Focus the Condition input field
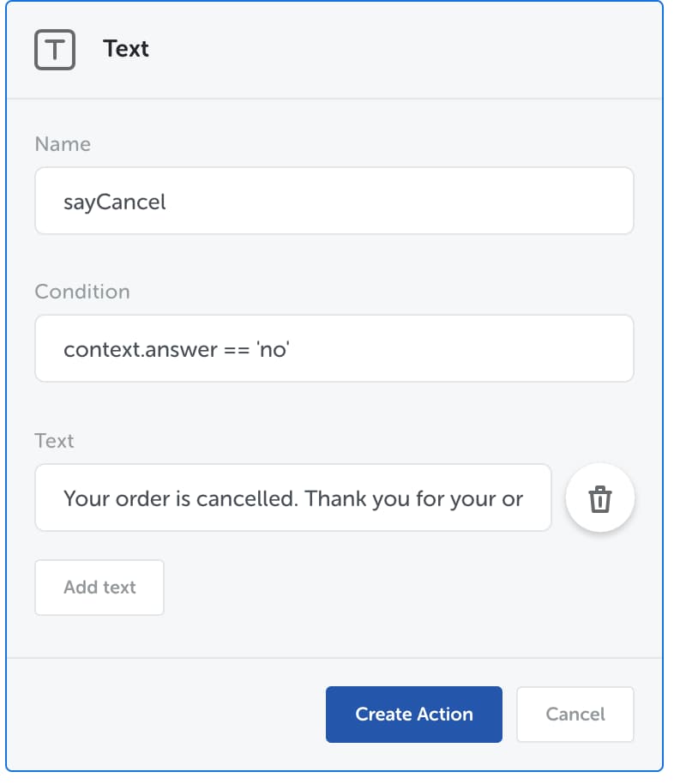 (x=334, y=348)
